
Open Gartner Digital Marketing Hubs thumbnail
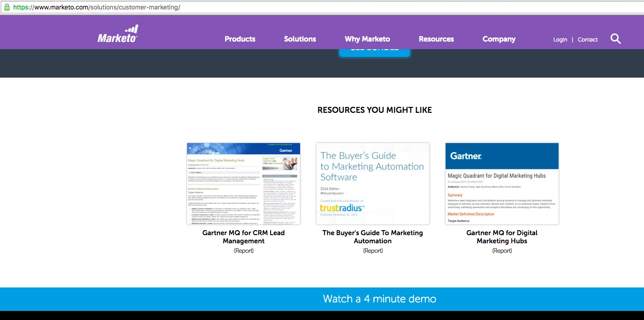pyautogui.click(x=502, y=184)
